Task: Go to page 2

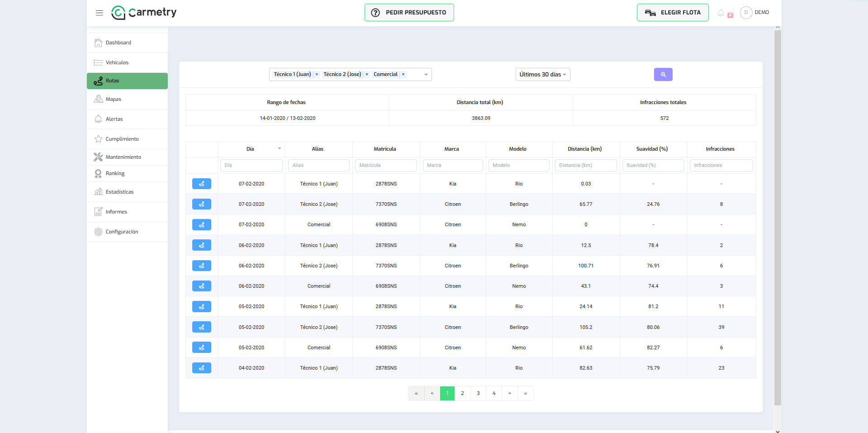Action: coord(462,393)
